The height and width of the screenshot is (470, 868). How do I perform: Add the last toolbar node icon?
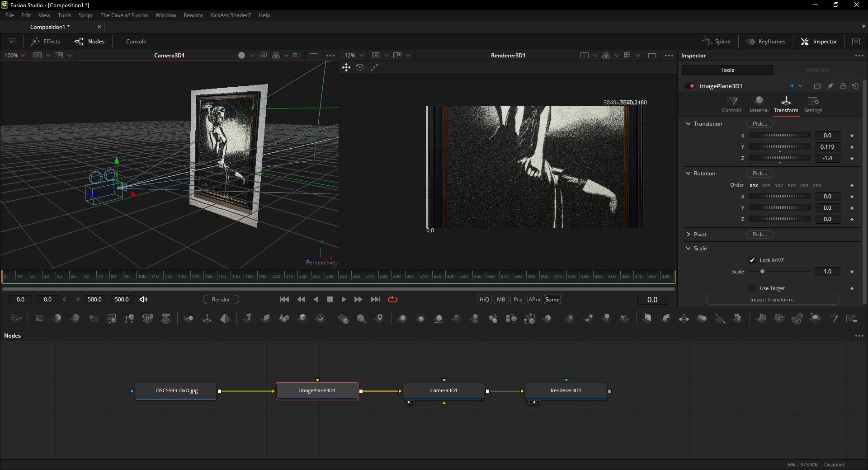[852, 319]
